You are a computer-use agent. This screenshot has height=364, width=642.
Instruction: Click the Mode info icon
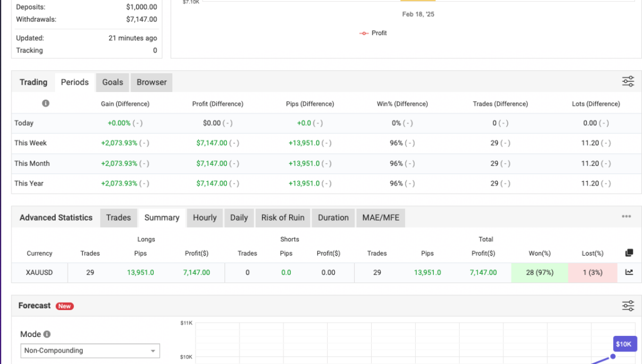coord(47,334)
